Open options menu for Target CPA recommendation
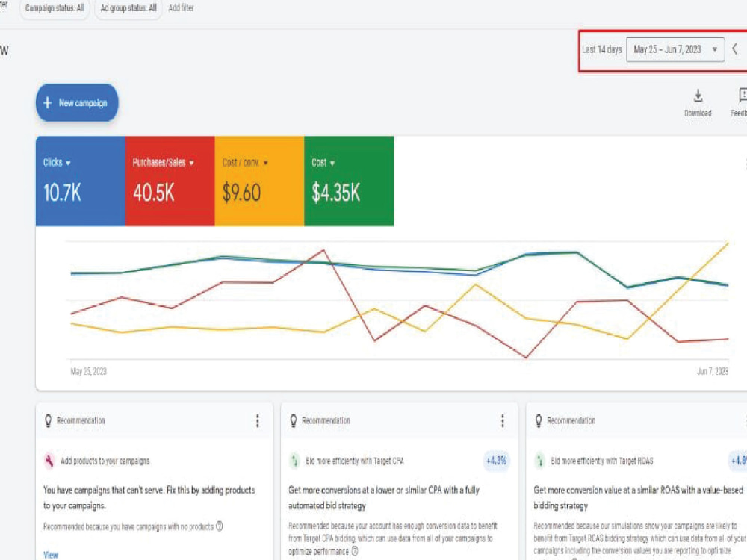 point(503,420)
